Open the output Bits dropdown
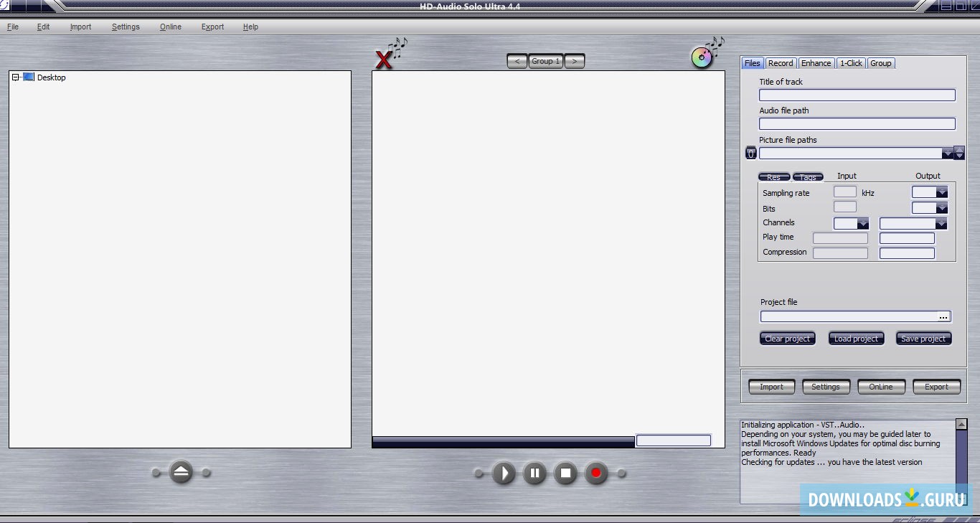This screenshot has width=980, height=523. pyautogui.click(x=942, y=208)
